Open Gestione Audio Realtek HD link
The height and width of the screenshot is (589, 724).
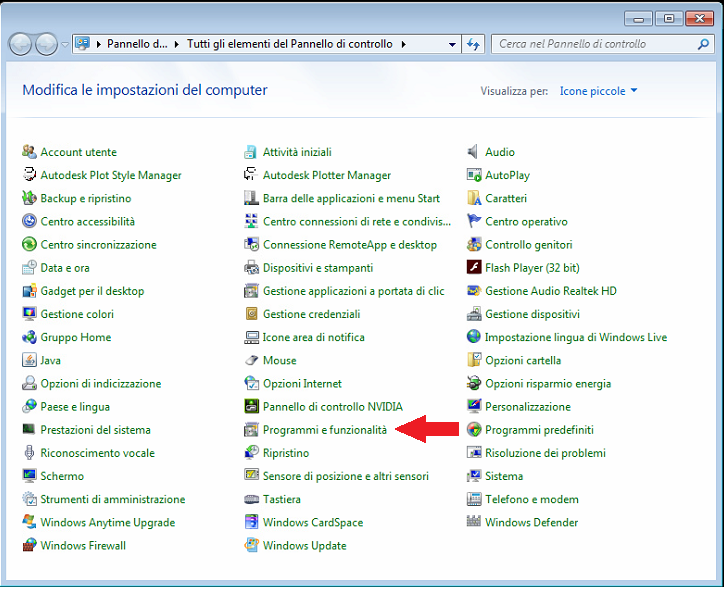[550, 290]
